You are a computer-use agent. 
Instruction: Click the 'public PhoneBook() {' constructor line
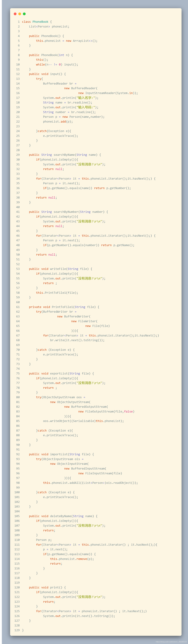(46, 36)
